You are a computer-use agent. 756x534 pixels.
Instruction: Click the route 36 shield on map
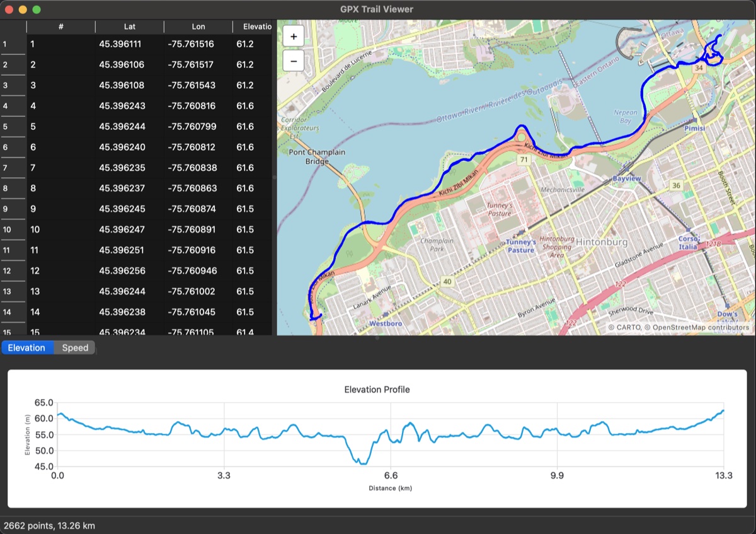pyautogui.click(x=676, y=185)
